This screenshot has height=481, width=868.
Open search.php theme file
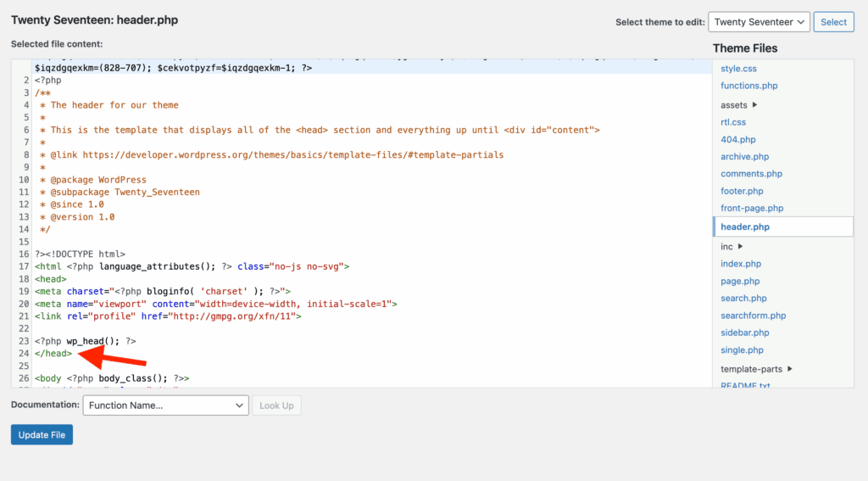click(x=743, y=298)
